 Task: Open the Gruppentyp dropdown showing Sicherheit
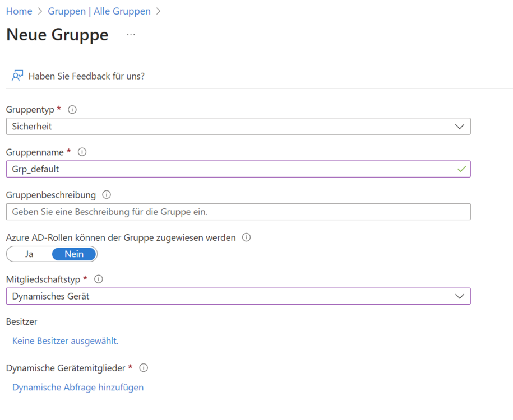(238, 127)
